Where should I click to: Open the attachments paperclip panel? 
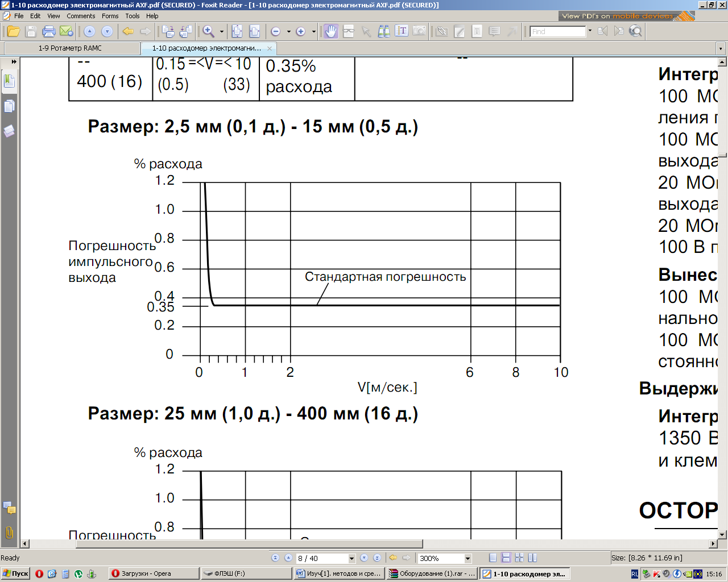[9, 533]
